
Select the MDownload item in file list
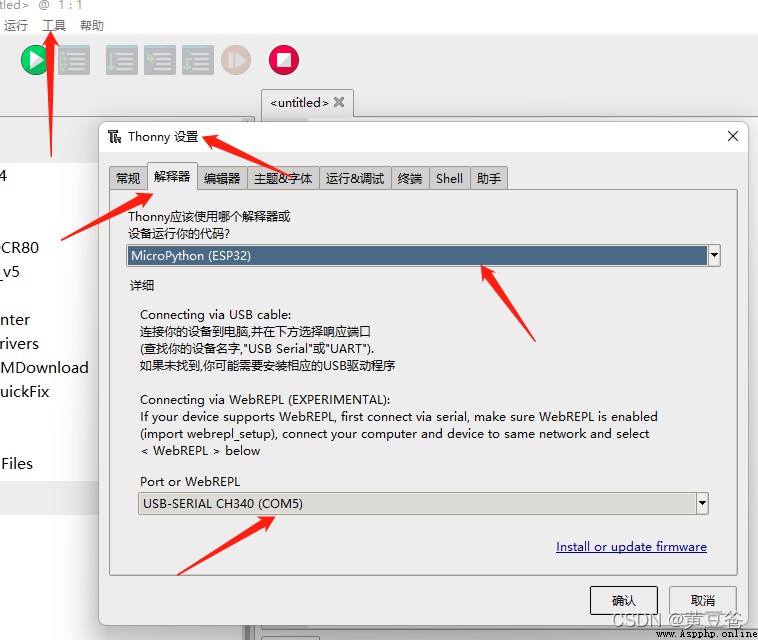click(x=44, y=367)
